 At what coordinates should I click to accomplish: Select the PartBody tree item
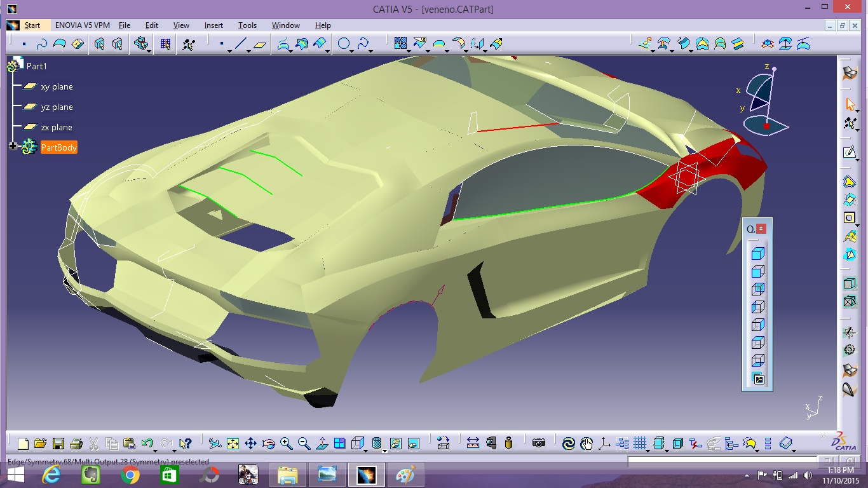point(58,147)
